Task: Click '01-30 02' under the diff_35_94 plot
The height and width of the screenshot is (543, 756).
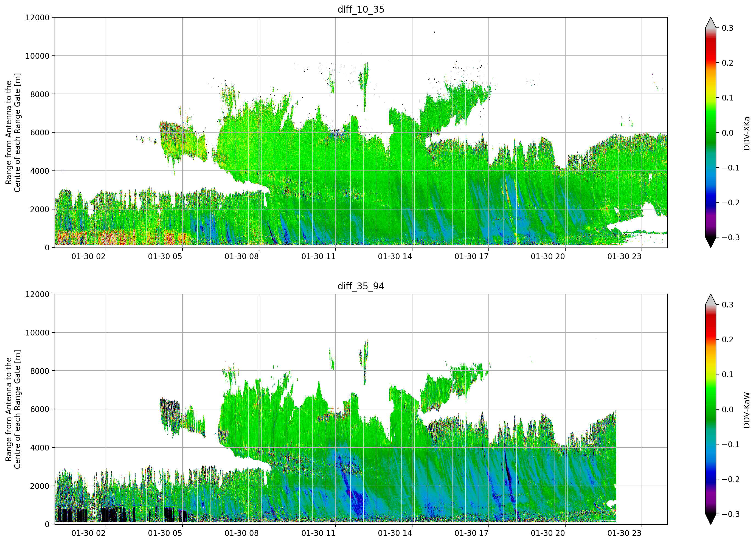Action: pos(88,533)
